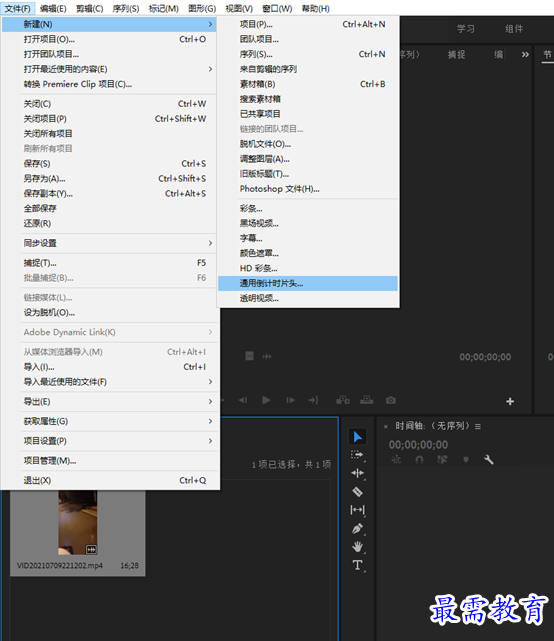Viewport: 554px width, 641px height.
Task: Open timeline wrench display settings
Action: [489, 460]
